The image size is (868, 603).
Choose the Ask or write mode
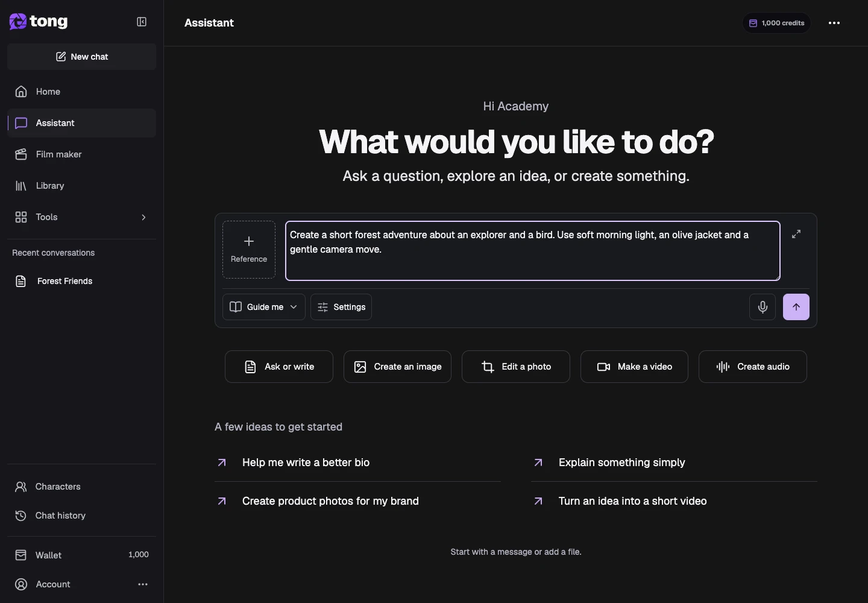coord(279,367)
